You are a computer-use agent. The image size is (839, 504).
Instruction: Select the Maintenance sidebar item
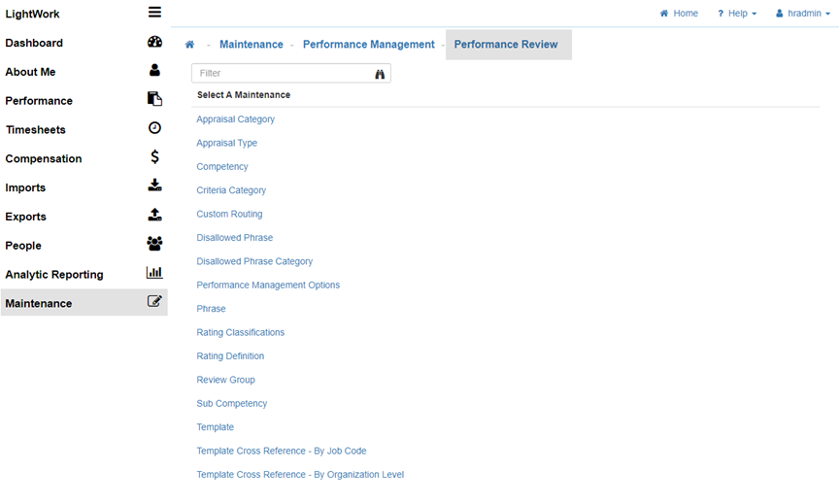(39, 304)
